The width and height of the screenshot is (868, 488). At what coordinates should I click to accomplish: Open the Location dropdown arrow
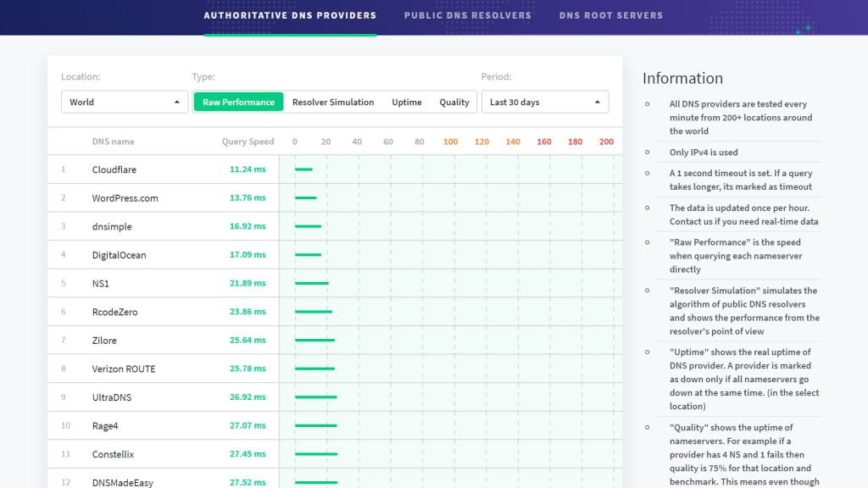(176, 103)
